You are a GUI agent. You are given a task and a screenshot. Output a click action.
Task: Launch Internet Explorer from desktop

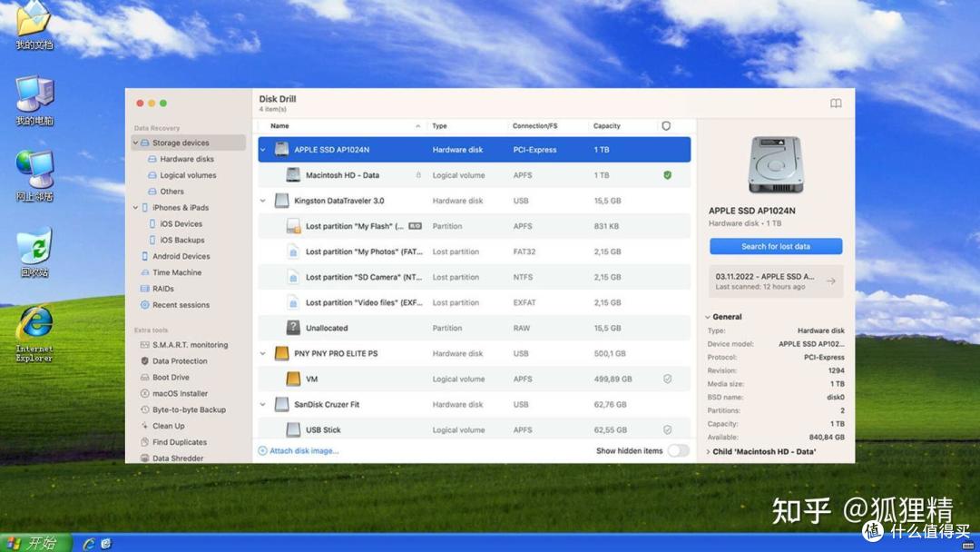tap(34, 333)
